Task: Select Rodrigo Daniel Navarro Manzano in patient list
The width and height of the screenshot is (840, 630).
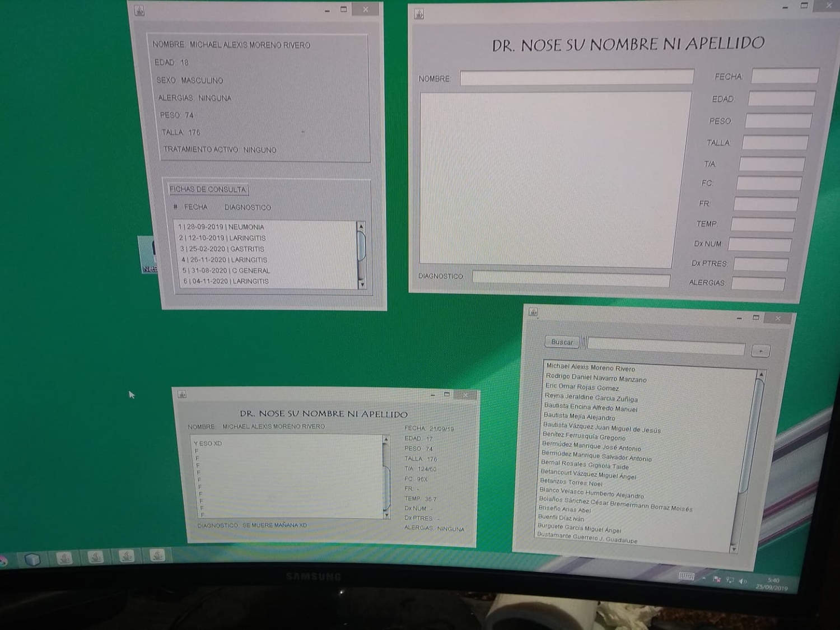Action: (596, 377)
